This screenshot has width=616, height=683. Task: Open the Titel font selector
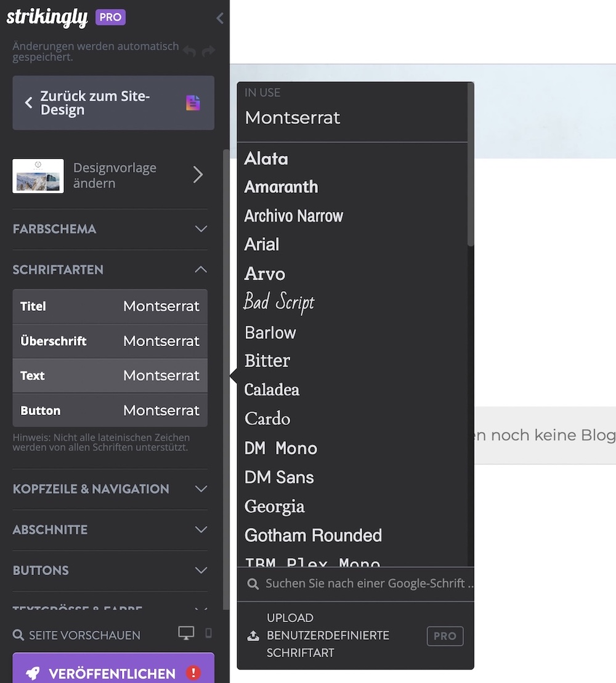pos(110,306)
